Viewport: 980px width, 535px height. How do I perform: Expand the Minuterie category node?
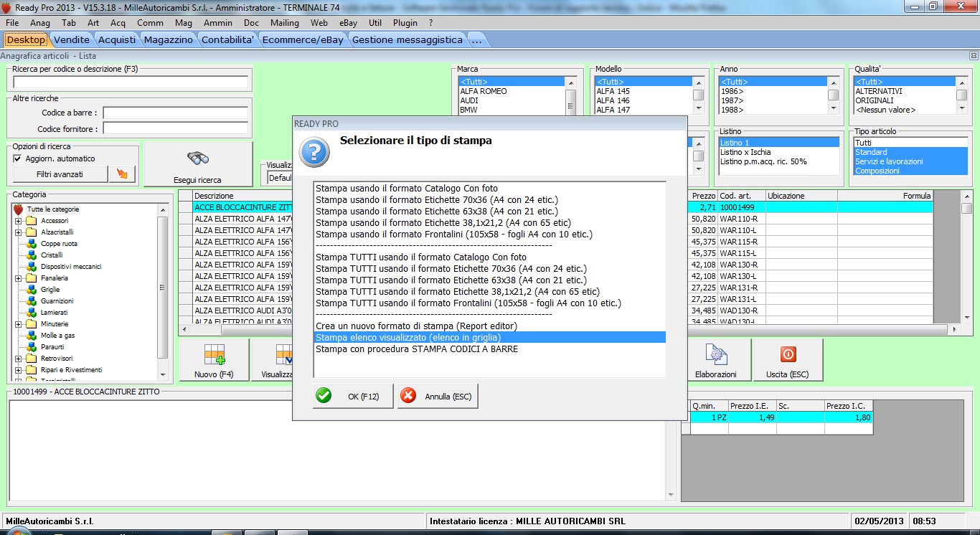[19, 324]
